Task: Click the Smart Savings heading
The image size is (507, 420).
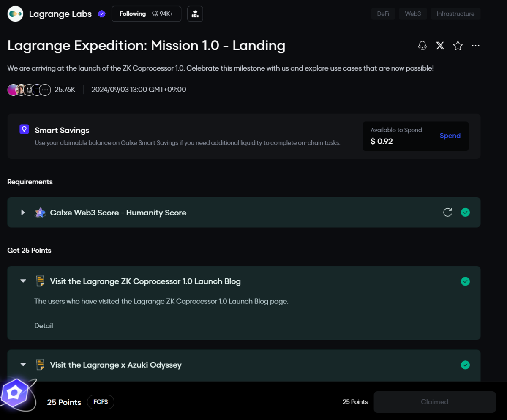Action: coord(62,130)
